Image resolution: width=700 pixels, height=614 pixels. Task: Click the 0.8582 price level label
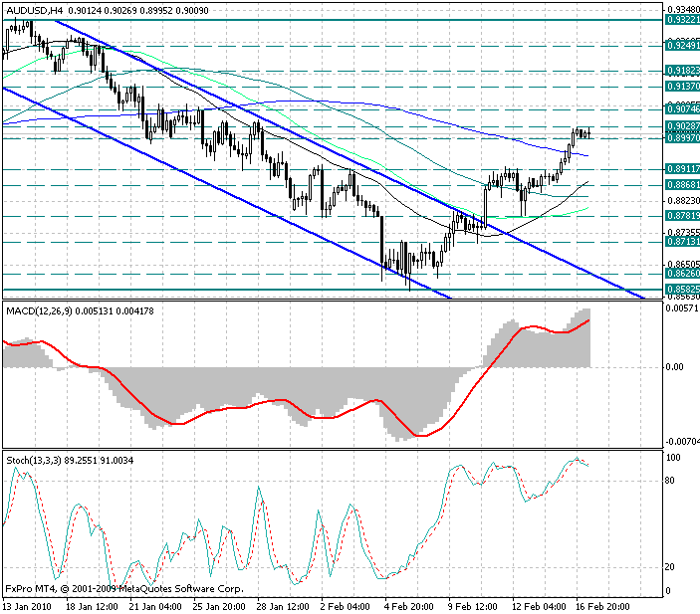coord(682,290)
